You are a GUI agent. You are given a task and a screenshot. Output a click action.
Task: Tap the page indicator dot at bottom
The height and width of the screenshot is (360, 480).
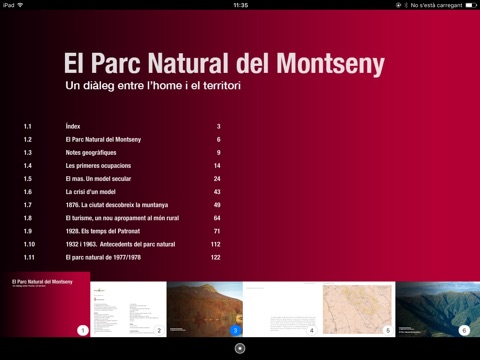[240, 349]
